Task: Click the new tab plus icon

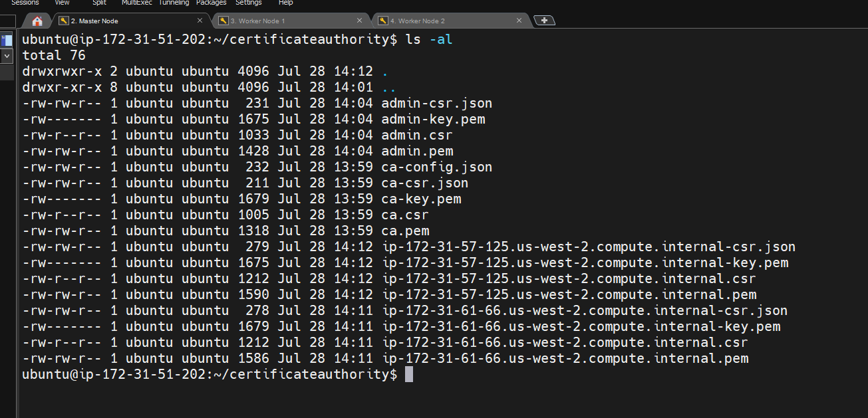Action: [x=544, y=21]
